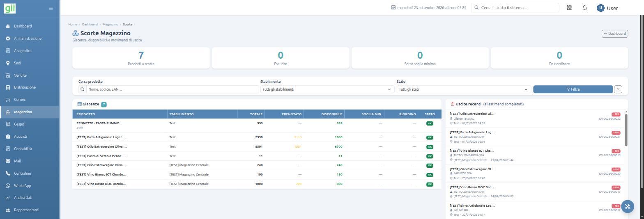
Task: Click the Contabilità icon in sidebar
Action: (x=8, y=149)
